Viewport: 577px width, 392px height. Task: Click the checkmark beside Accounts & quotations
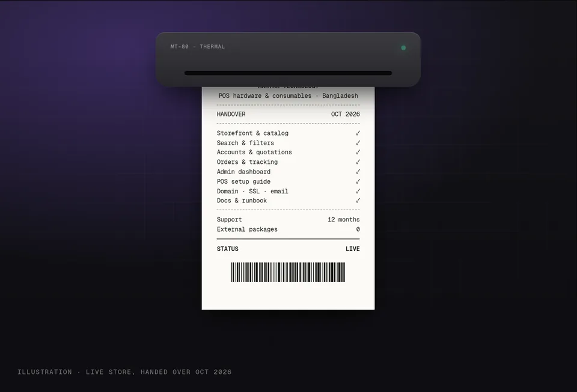click(358, 152)
